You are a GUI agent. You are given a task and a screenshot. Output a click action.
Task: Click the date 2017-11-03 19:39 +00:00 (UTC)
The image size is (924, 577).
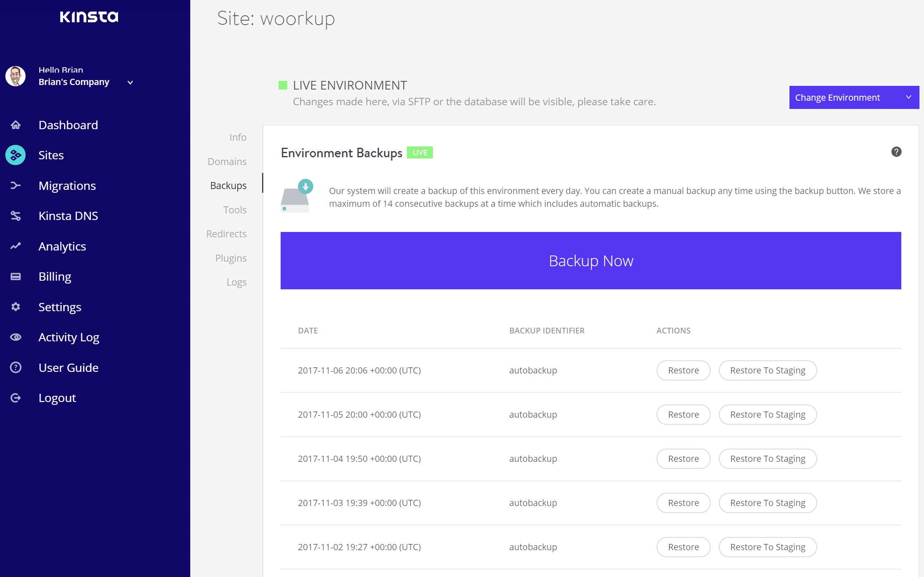[359, 503]
